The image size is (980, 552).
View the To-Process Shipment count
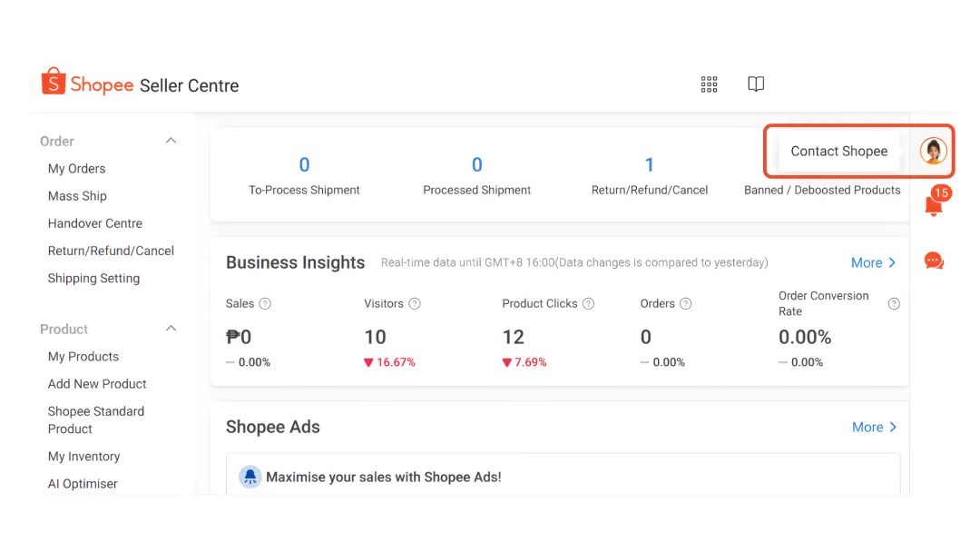(x=304, y=165)
